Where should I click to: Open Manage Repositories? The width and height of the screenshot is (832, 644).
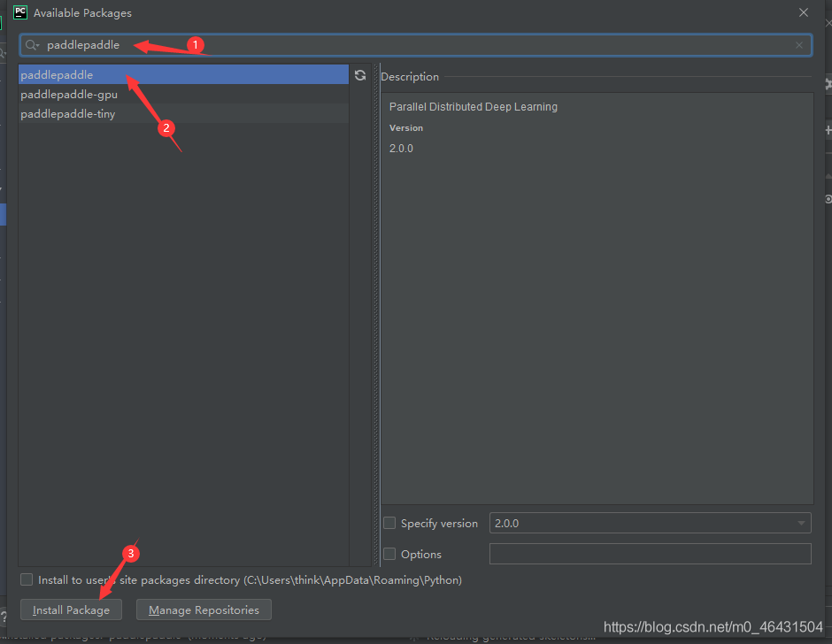click(204, 610)
